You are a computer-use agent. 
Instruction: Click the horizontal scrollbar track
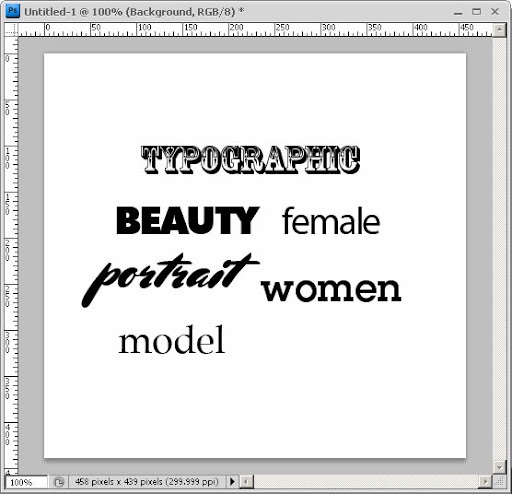366,482
